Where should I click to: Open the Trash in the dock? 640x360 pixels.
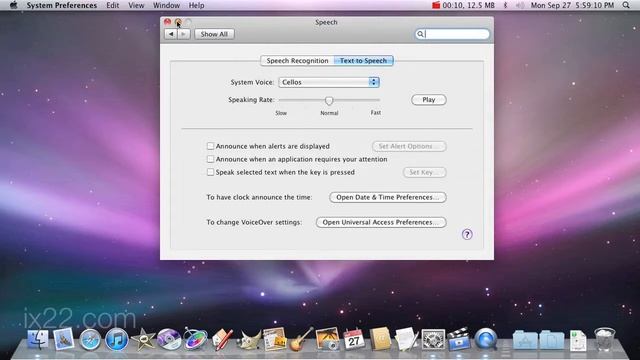[604, 340]
